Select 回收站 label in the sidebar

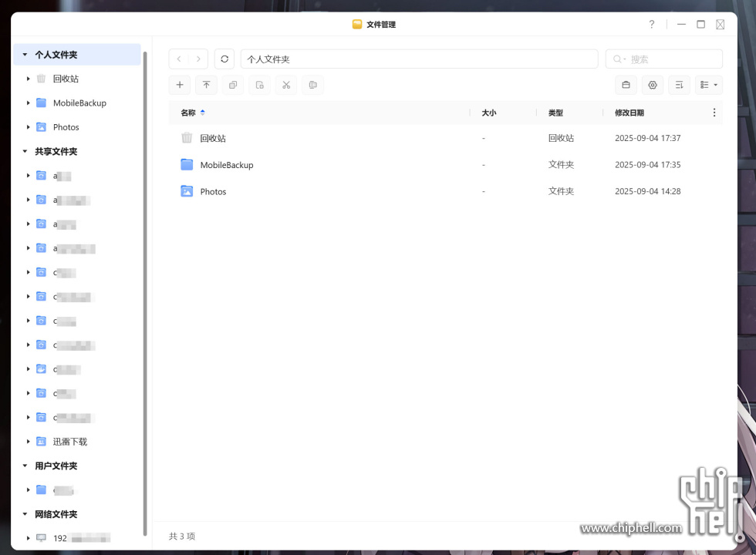(x=66, y=79)
